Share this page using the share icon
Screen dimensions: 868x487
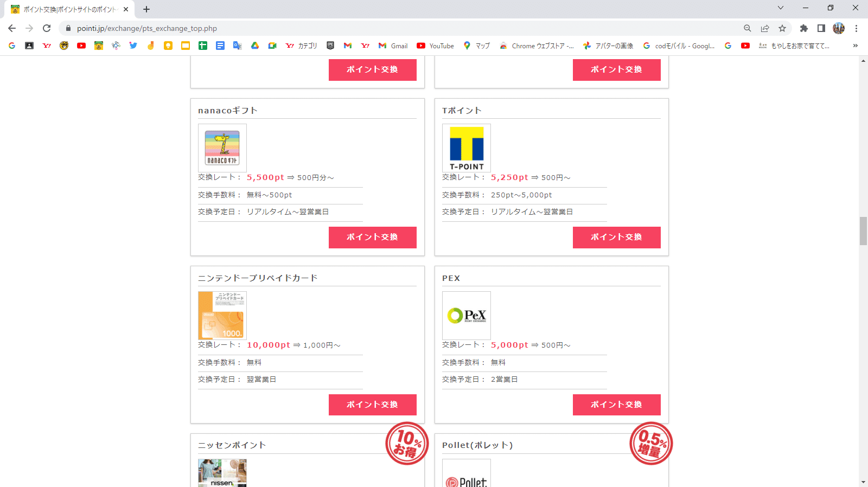[765, 28]
